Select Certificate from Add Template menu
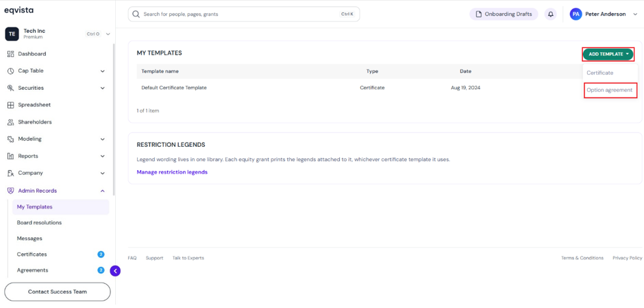The width and height of the screenshot is (644, 308). click(599, 73)
